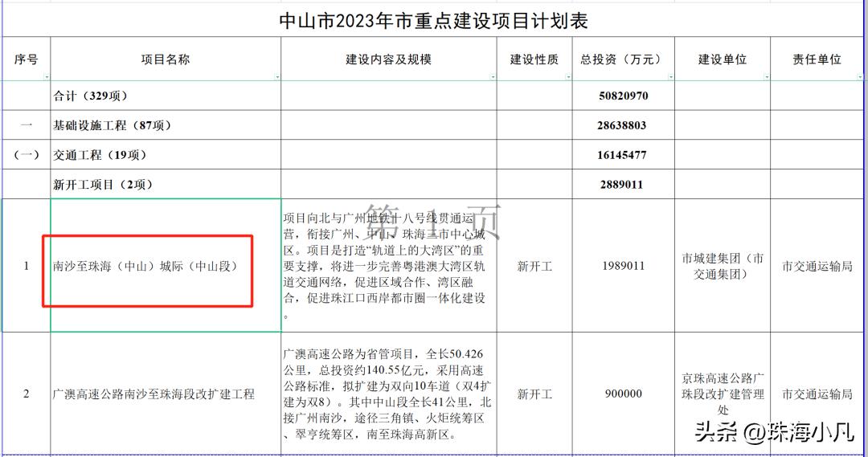Open the filter dropdown for 项目名称 column

[x=277, y=77]
